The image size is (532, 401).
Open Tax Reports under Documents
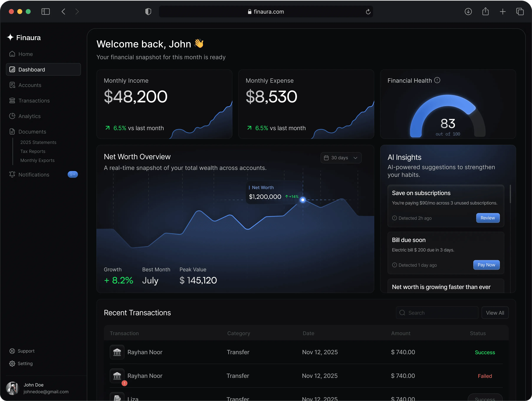coord(33,151)
